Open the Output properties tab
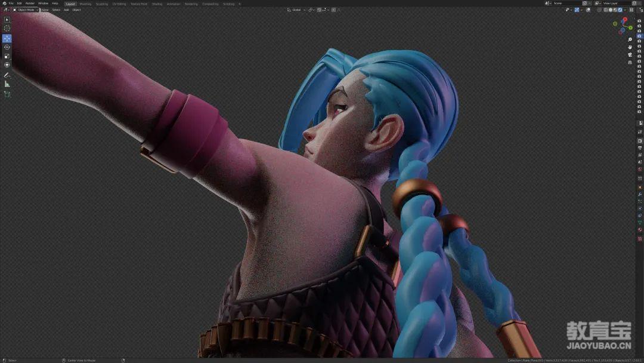644x363 pixels. [640, 148]
